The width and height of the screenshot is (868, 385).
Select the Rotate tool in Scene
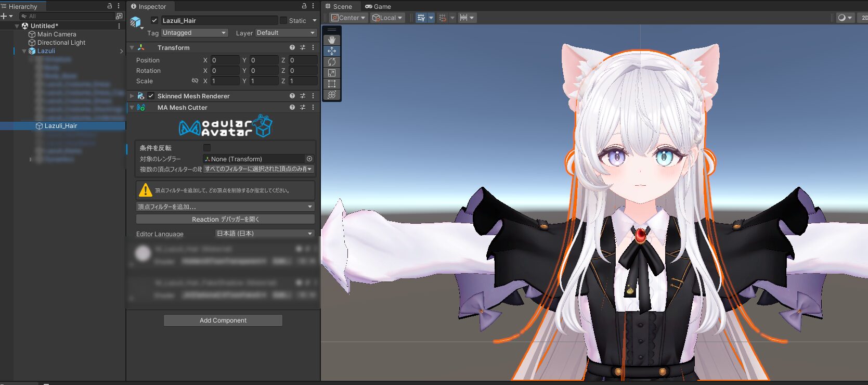(x=332, y=62)
